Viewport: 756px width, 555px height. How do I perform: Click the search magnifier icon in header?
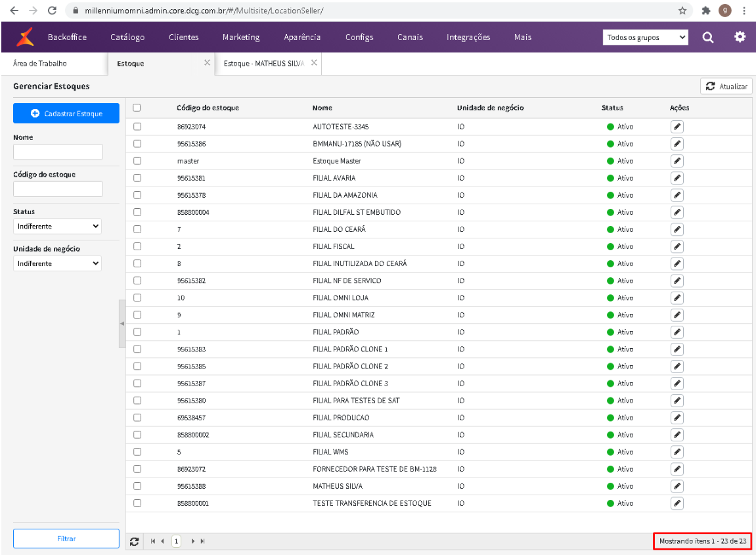(707, 37)
